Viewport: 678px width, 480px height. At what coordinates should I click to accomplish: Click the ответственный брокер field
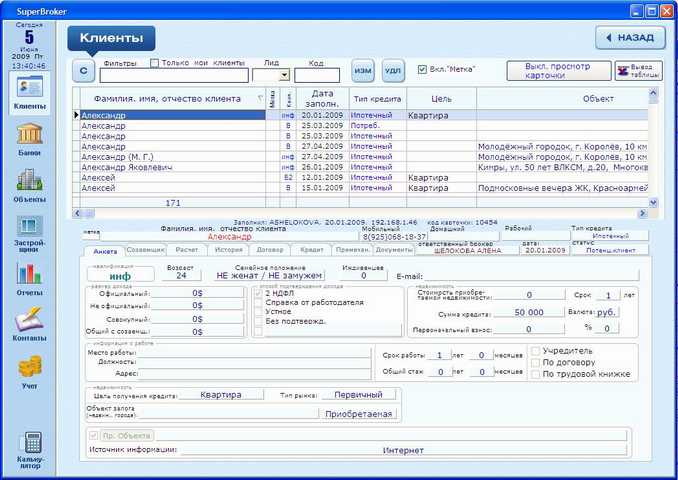click(467, 250)
